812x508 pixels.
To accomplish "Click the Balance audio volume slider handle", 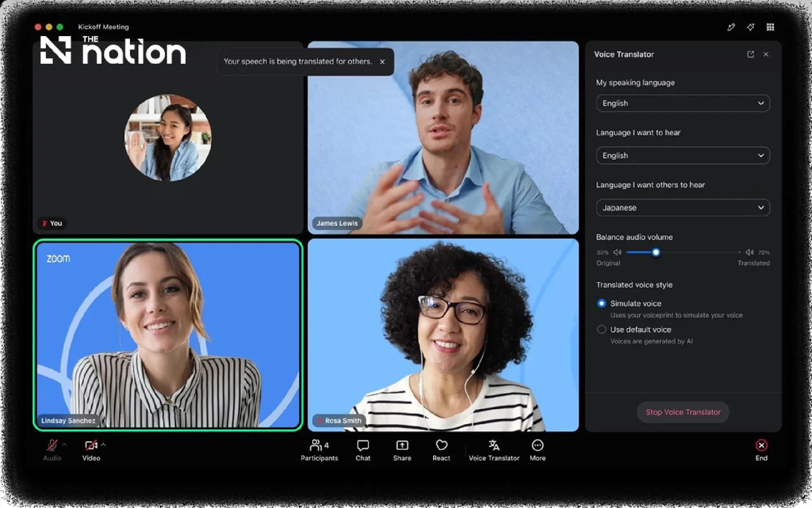I will (x=656, y=252).
